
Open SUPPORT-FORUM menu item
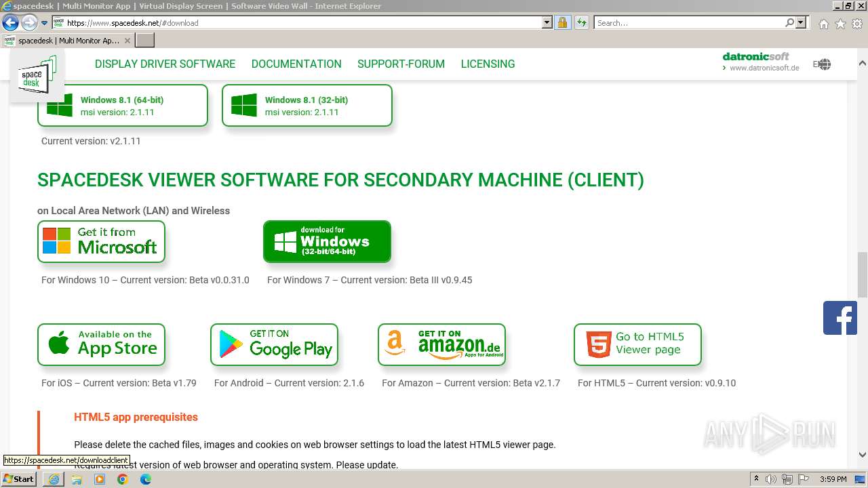click(x=401, y=64)
